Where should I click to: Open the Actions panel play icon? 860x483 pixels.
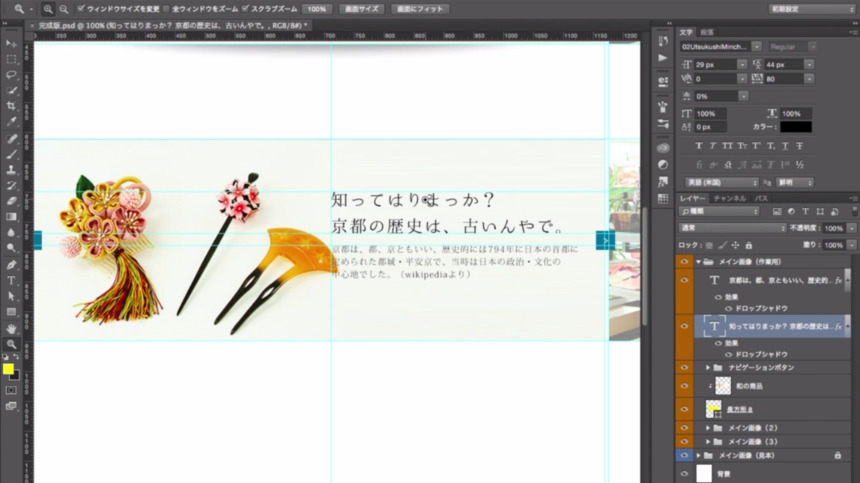pos(663,58)
